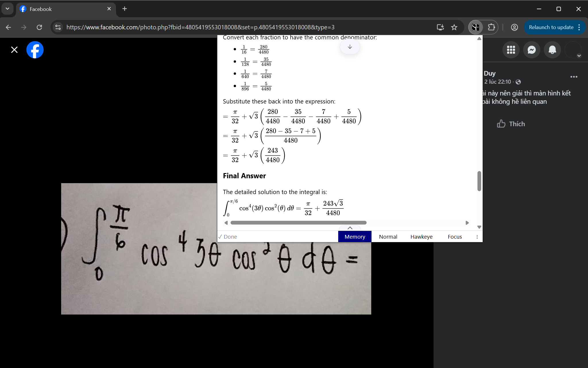Click the Thích like button
The image size is (588, 368).
point(511,124)
